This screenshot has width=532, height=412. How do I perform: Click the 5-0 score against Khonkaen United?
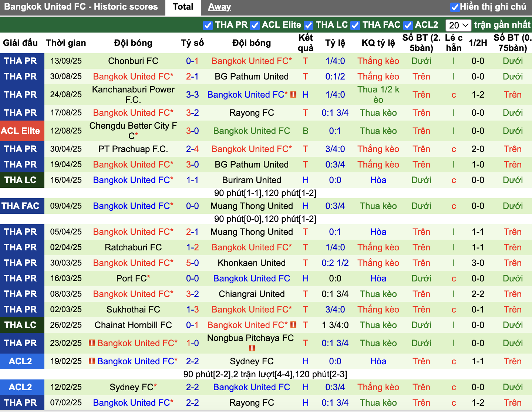[192, 263]
